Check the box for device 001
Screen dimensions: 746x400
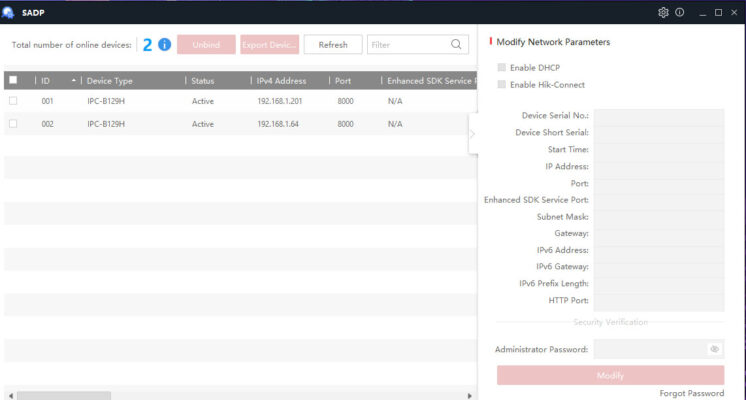coord(13,101)
